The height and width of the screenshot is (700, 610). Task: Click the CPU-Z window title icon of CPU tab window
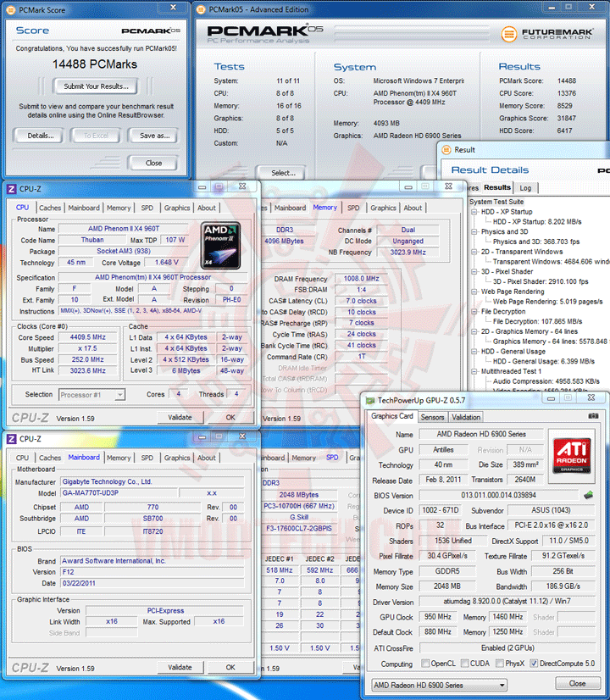12,189
